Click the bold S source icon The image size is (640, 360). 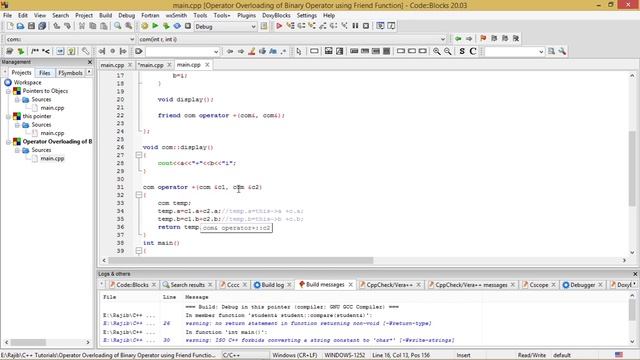[462, 51]
